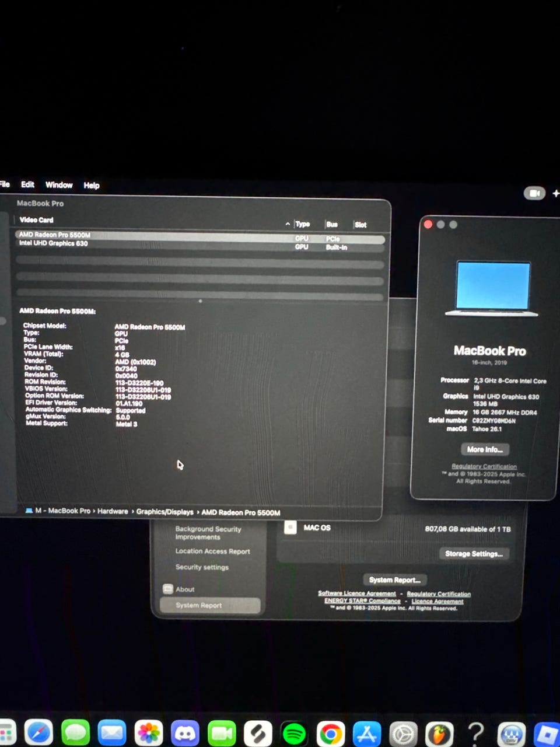Click the More Info... button
560x747 pixels.
484,449
